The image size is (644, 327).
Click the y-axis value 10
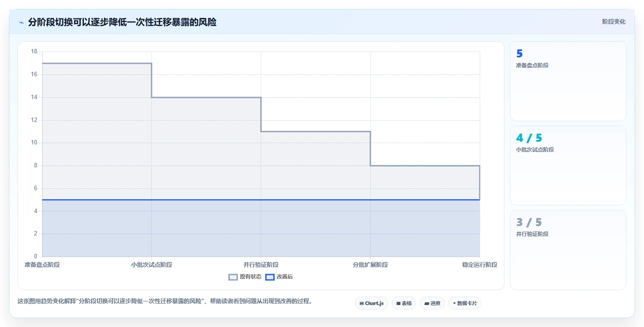34,143
